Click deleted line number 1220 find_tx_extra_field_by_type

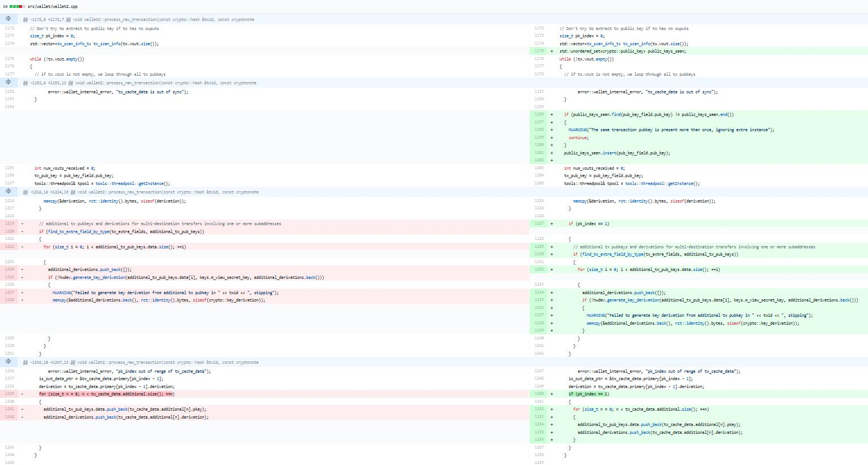click(x=9, y=231)
